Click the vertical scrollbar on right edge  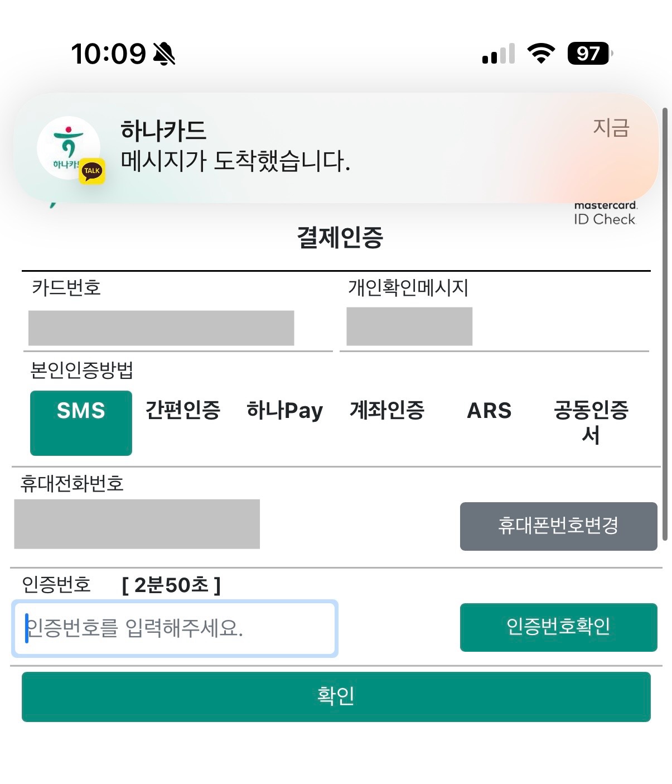664,324
